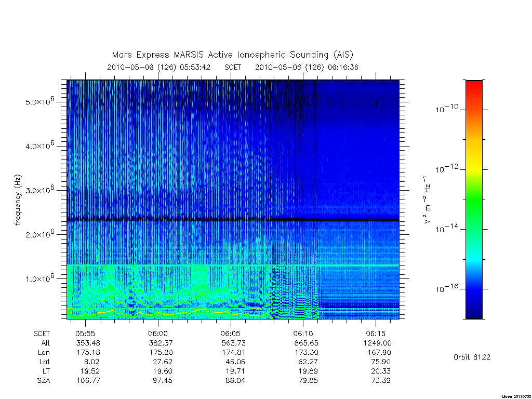Click the '06:10' time axis value

click(303, 334)
